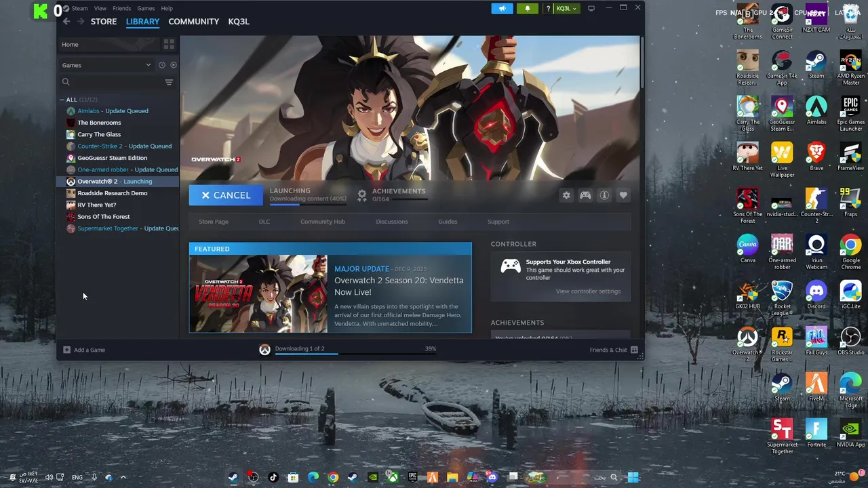Screen dimensions: 868x488
Task: Open the announcements megaphone icon
Action: click(502, 8)
